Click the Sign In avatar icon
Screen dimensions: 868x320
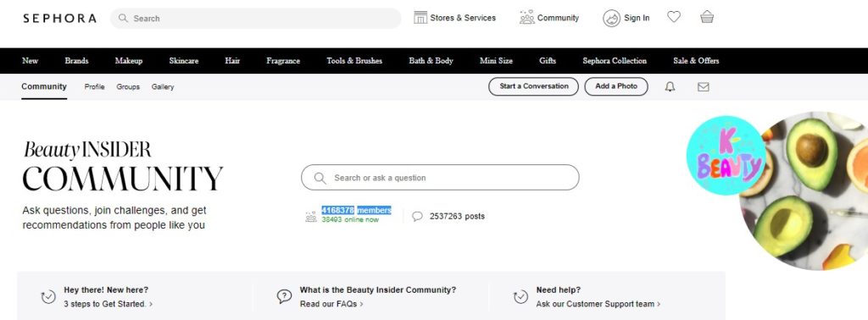pyautogui.click(x=612, y=19)
